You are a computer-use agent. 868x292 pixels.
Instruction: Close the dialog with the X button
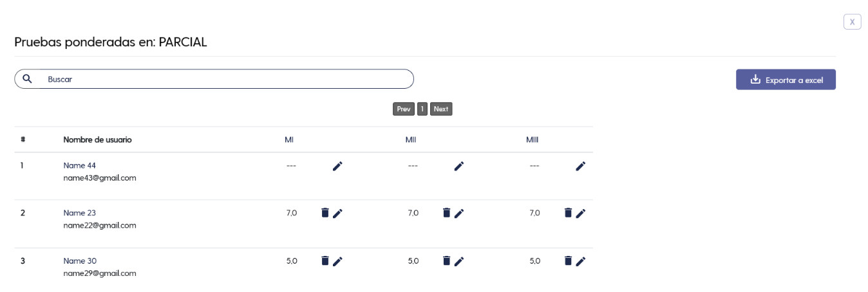point(852,22)
